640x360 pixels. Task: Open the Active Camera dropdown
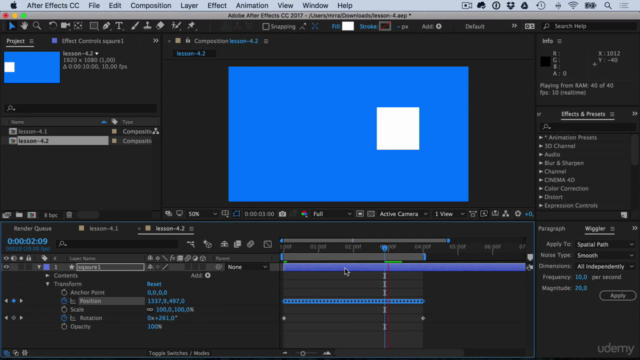pyautogui.click(x=403, y=214)
